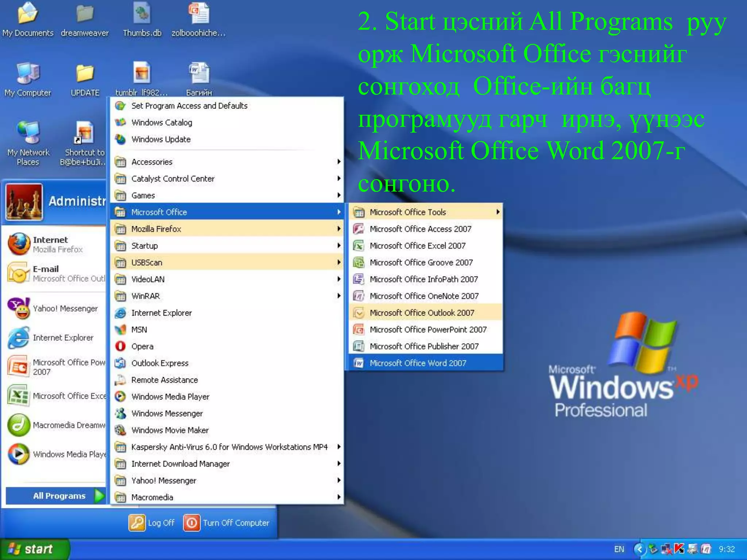Viewport: 747px width, 560px height.
Task: Open Internet Download Manager folder
Action: pos(227,464)
